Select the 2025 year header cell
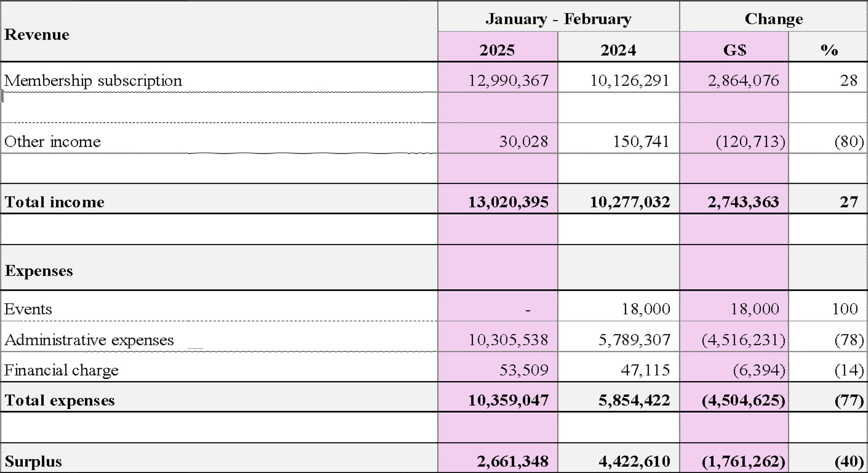Screen dimensions: 868x473 tap(497, 50)
